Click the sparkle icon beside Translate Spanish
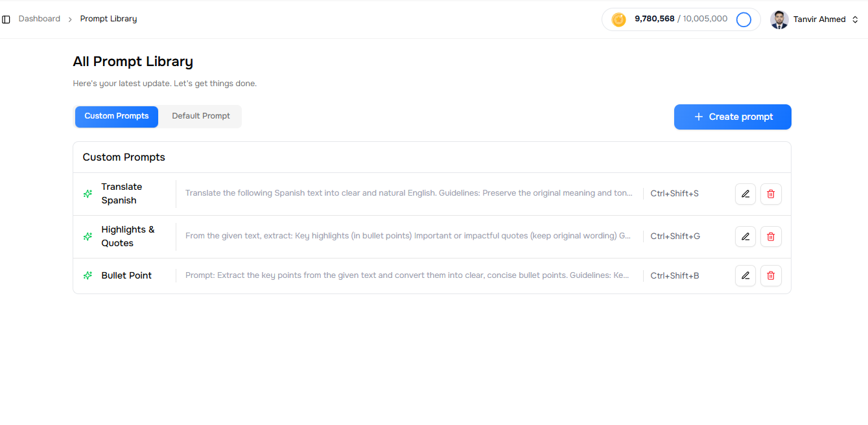Screen dimensions: 868x425 [x=88, y=194]
